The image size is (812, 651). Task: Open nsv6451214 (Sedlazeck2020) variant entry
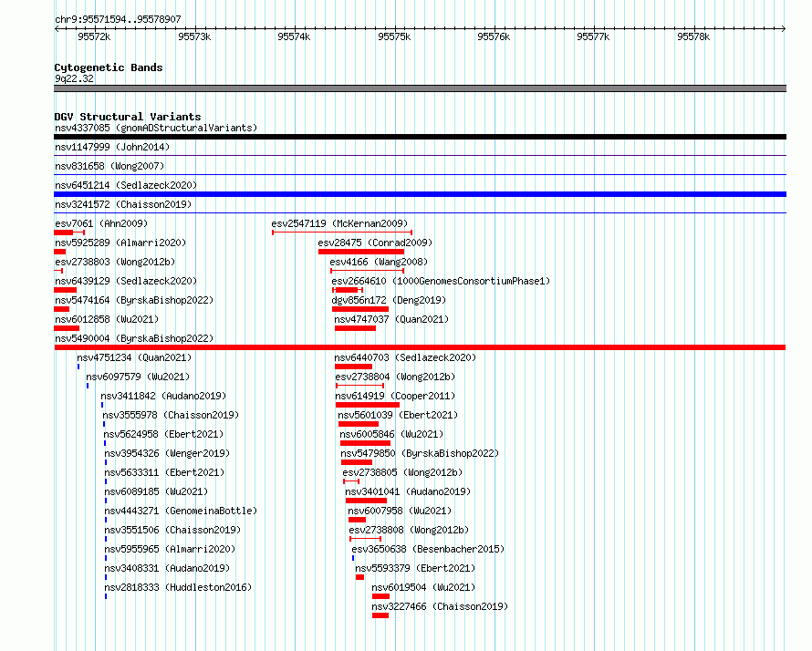[x=126, y=185]
